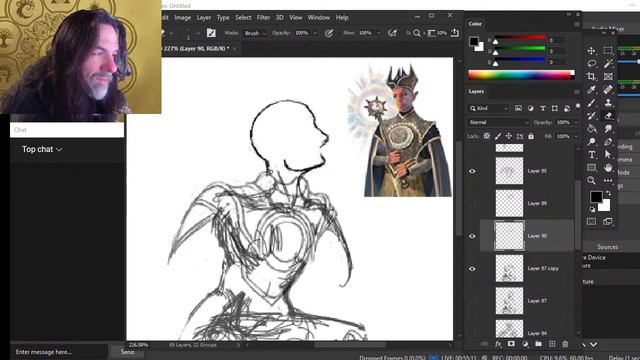Open the Edit Toolbar three-dots menu
The width and height of the screenshot is (640, 360).
click(x=608, y=180)
